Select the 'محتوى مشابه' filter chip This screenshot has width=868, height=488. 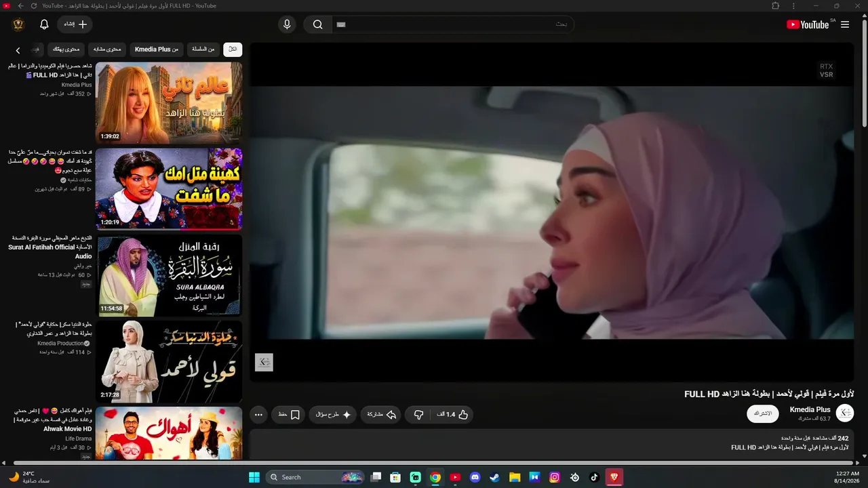[x=107, y=49]
